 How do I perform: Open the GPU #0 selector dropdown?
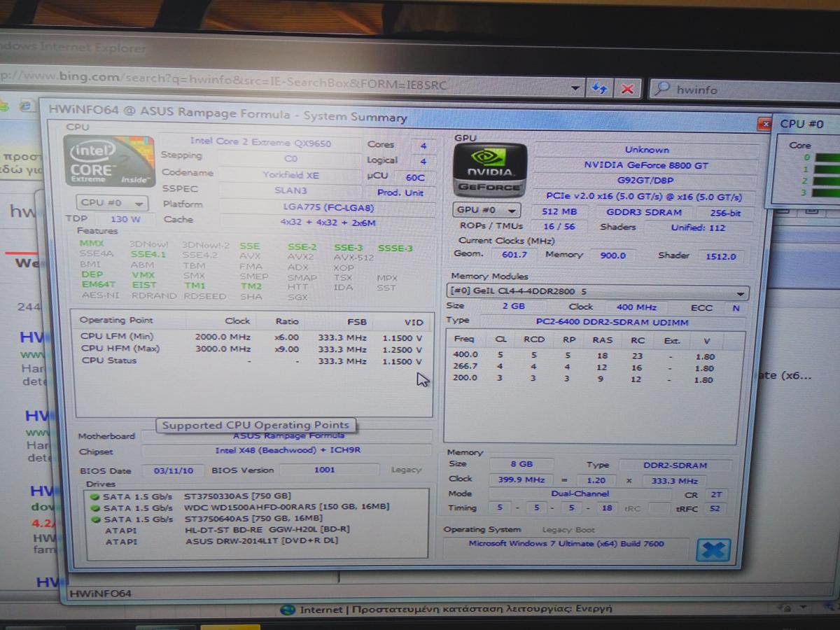(x=487, y=210)
